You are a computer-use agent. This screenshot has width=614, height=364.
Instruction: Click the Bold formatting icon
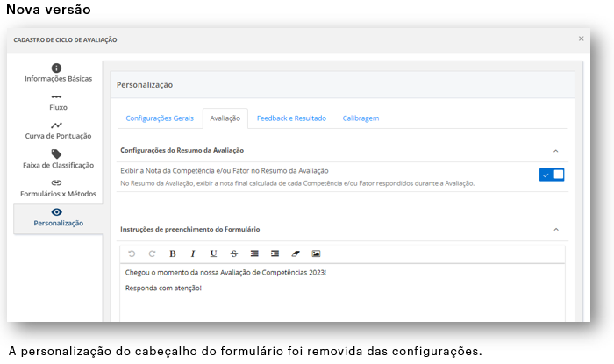tap(173, 253)
